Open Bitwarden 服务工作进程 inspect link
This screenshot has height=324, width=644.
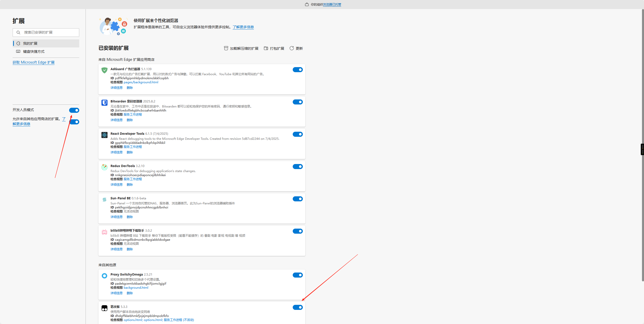click(133, 115)
